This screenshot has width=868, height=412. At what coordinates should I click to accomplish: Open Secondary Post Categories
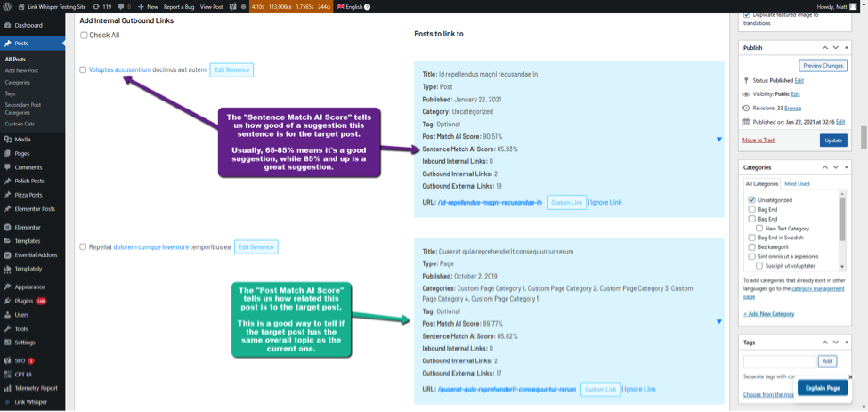[x=22, y=109]
